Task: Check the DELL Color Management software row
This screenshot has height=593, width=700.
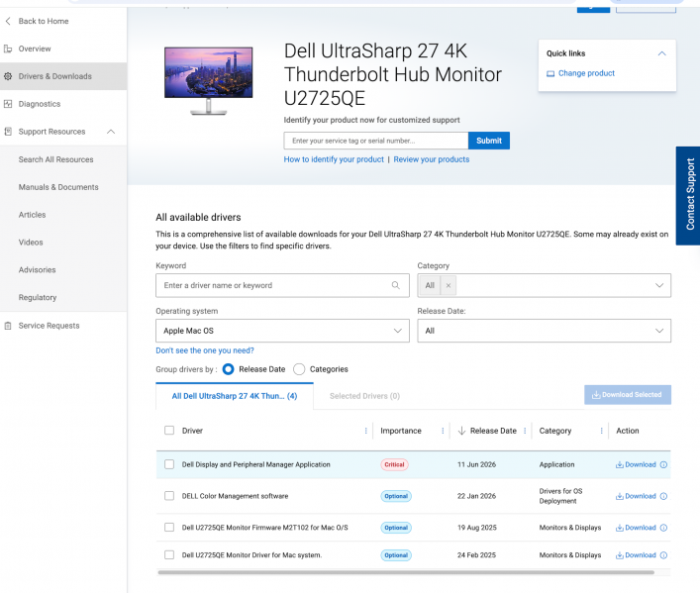Action: click(x=169, y=496)
